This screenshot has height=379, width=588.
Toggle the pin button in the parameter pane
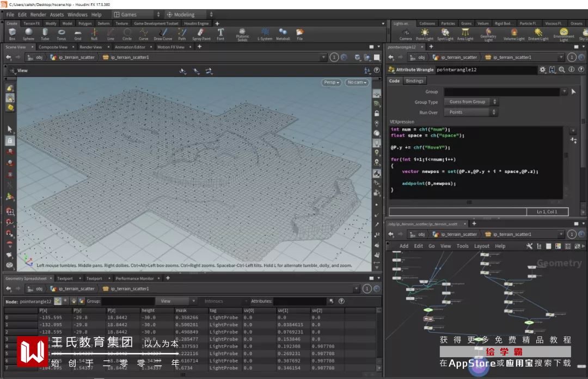tap(571, 57)
